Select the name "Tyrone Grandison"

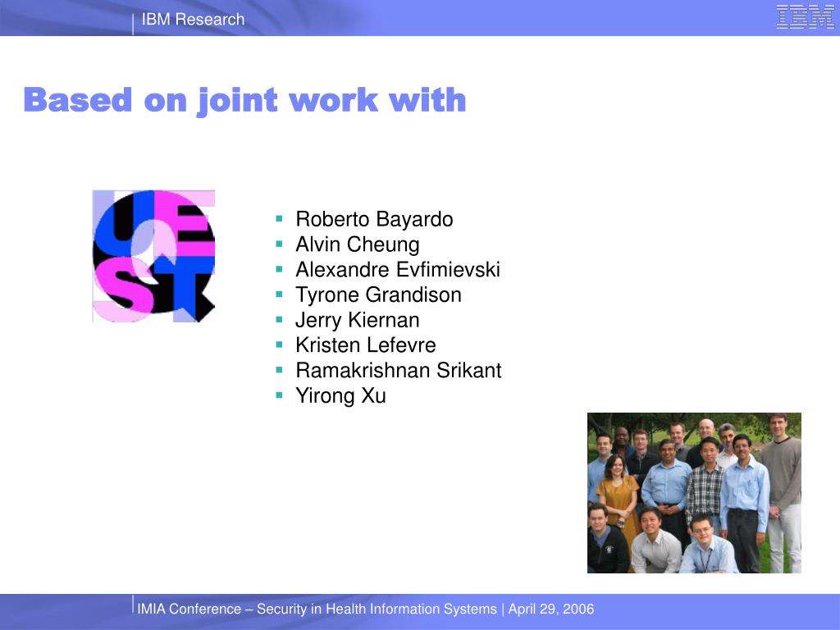378,294
